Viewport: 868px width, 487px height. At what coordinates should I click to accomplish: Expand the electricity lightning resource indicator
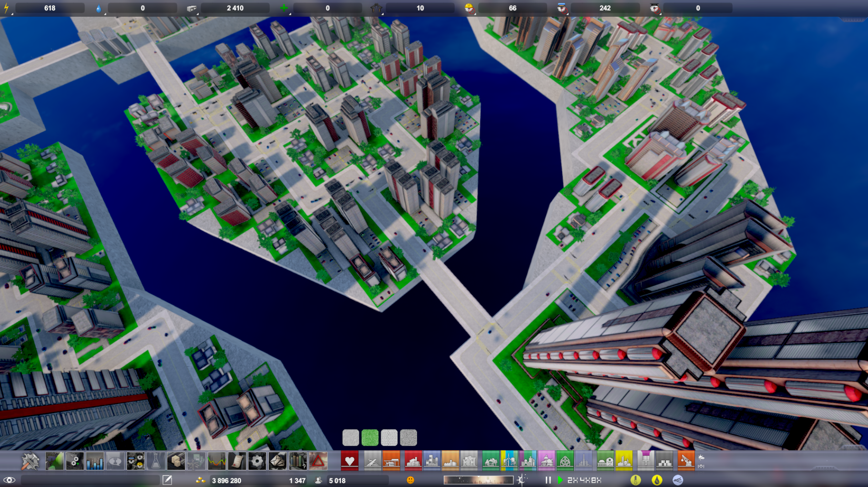[x=7, y=8]
